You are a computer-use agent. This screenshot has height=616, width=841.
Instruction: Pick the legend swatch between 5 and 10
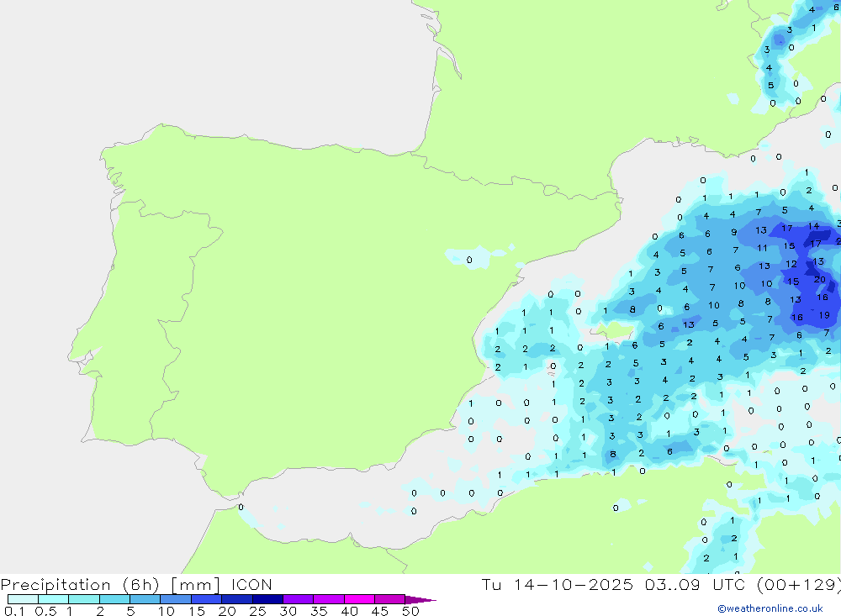point(145,599)
